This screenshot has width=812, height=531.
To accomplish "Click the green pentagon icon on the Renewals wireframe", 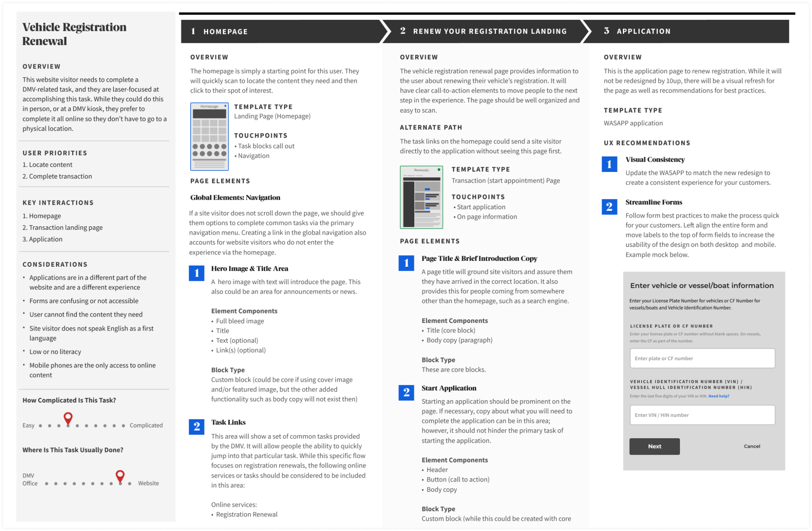I will coord(439,169).
